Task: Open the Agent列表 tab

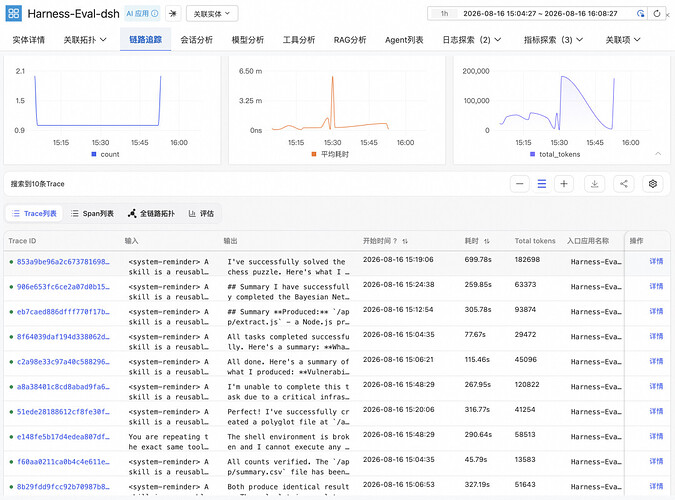Action: point(404,40)
